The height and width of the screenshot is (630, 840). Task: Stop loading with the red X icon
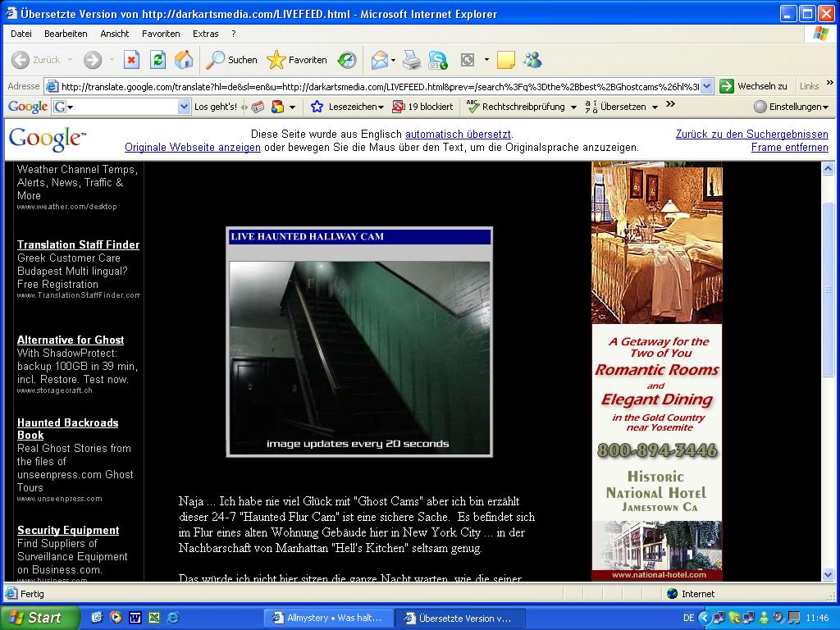click(x=131, y=59)
